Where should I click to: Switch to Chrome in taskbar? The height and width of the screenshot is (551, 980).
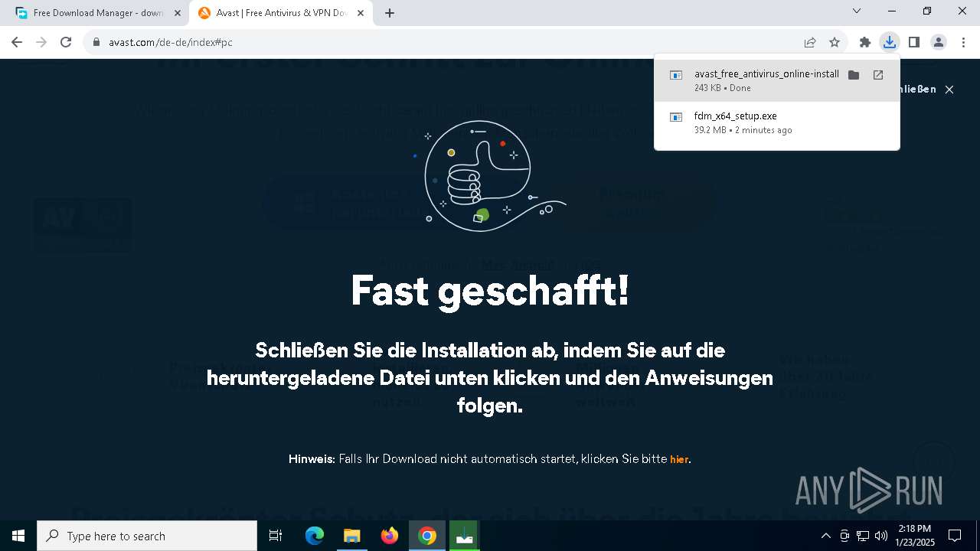tap(427, 536)
